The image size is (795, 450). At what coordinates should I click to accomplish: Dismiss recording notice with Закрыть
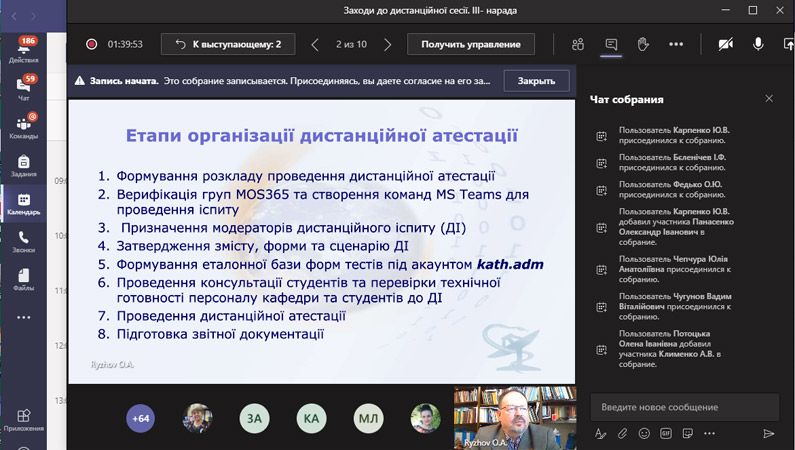[536, 81]
